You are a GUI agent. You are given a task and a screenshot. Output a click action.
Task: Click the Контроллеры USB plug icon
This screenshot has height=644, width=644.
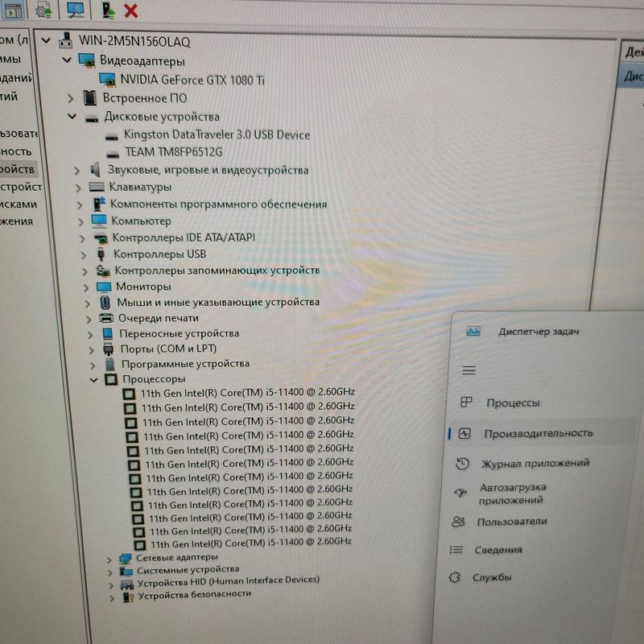tap(101, 254)
